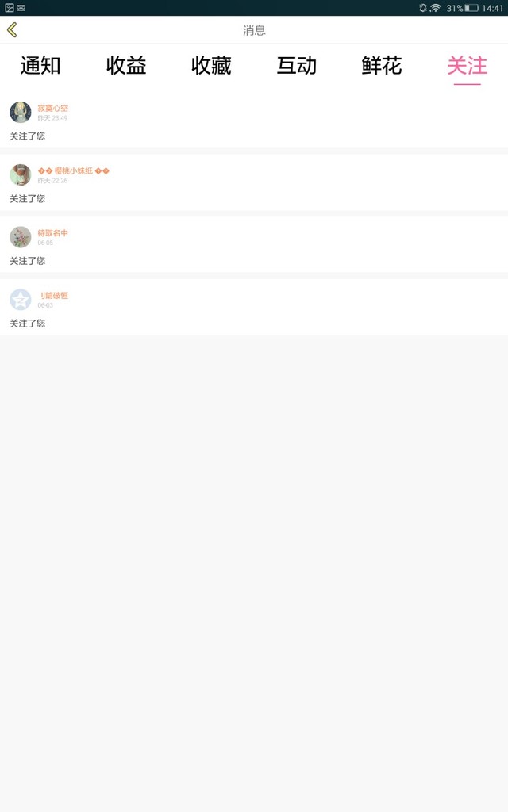
Task: Open 樱桃小妹纸 user avatar
Action: pos(20,175)
